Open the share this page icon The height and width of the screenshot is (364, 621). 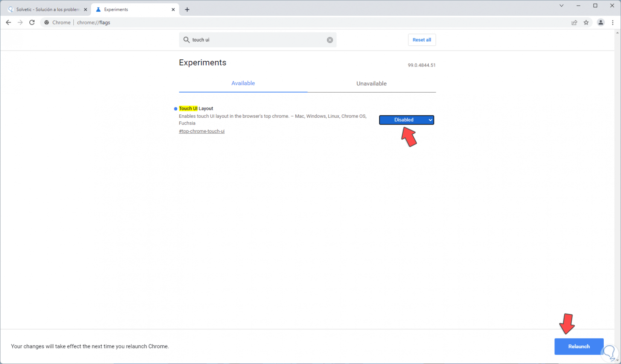pyautogui.click(x=574, y=23)
